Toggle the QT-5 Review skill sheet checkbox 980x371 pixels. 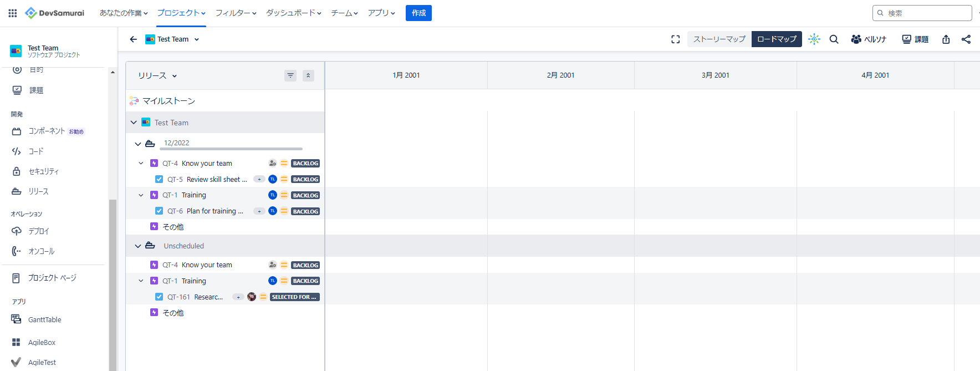[x=159, y=179]
